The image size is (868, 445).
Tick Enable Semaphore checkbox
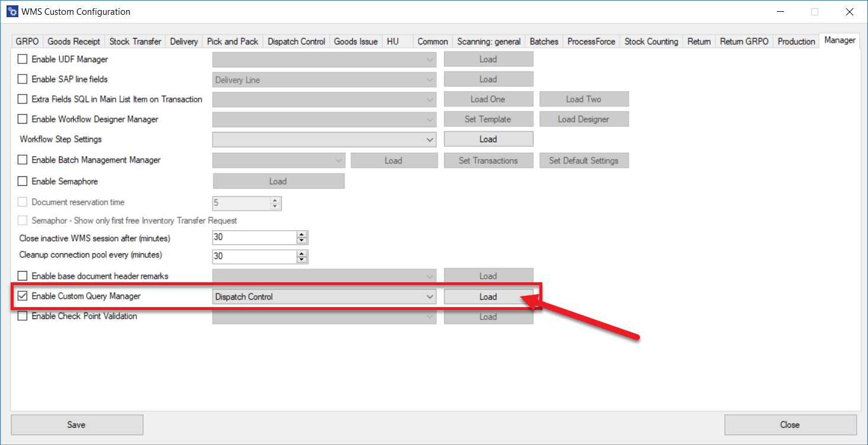point(23,181)
